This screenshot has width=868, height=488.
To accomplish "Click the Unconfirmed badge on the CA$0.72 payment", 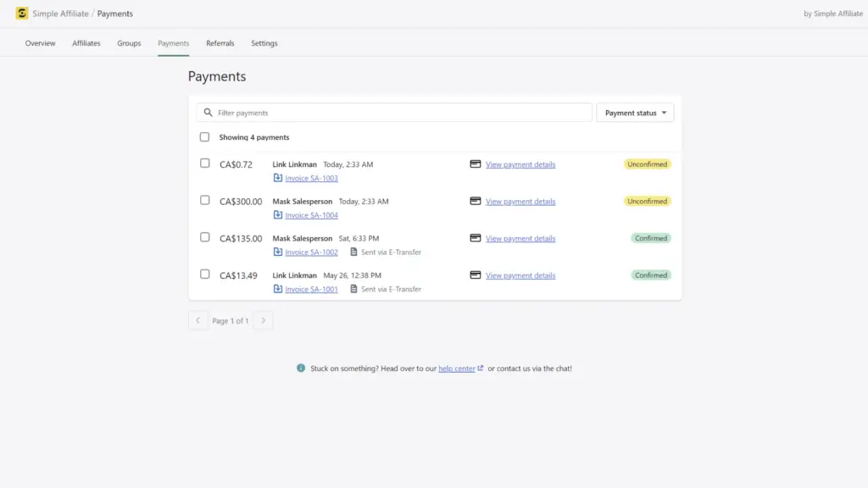I will click(648, 164).
